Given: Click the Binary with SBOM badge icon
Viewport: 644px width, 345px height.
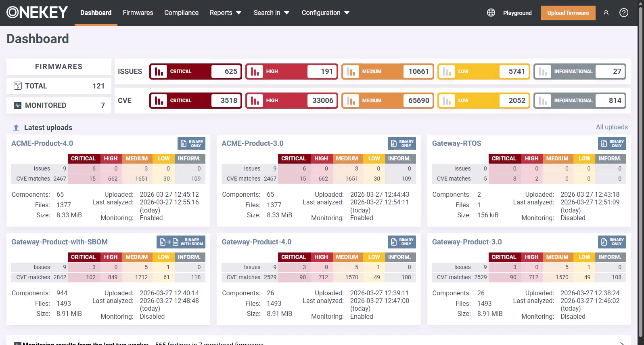Looking at the screenshot, I should [x=181, y=242].
